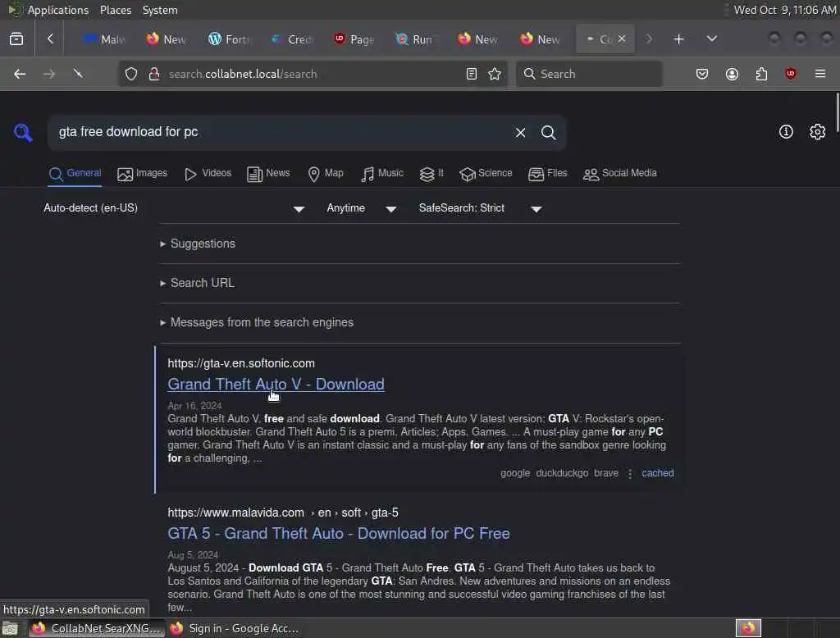The height and width of the screenshot is (638, 840).
Task: Click the Firefox address bar
Action: (313, 74)
